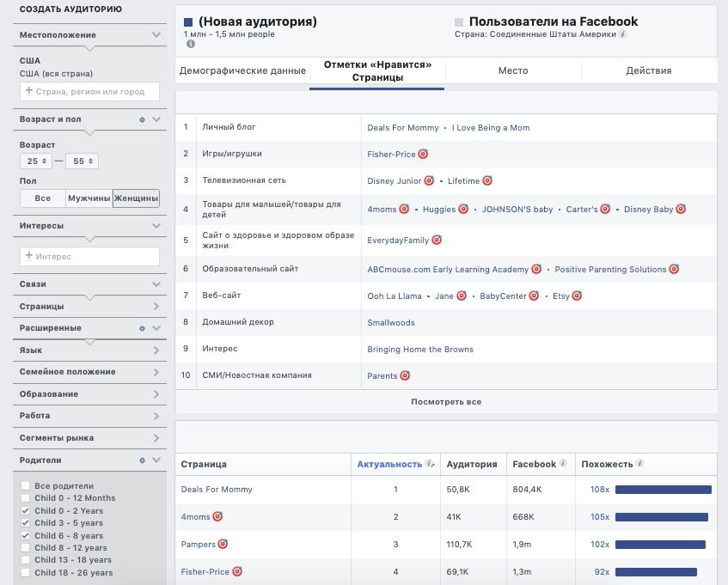Click target icon beside Huggies
Viewport: 728px width, 585px height.
[463, 209]
